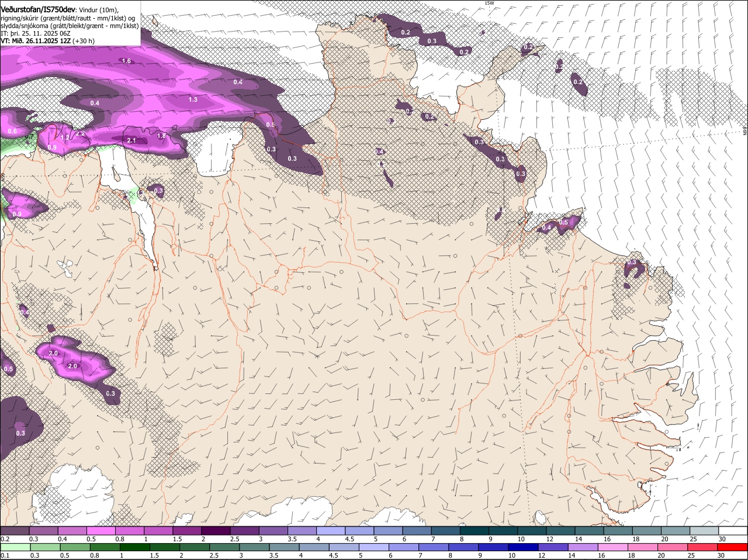
Task: Click the 2.1 precipitation value on the map
Action: (x=131, y=140)
